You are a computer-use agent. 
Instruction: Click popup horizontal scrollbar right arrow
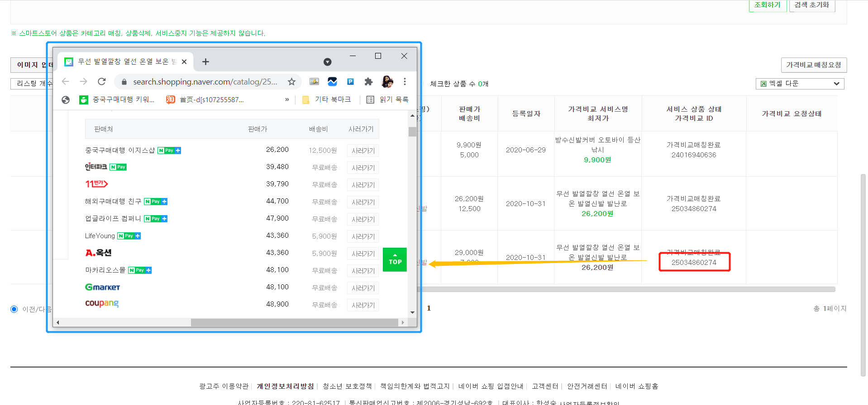(x=403, y=322)
